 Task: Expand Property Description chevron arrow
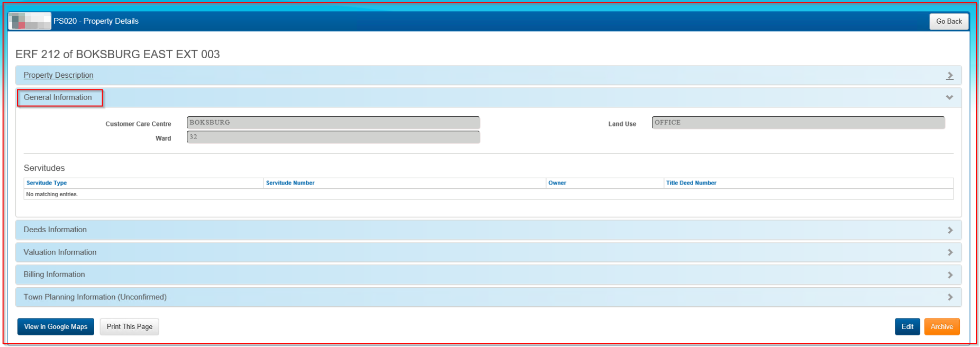click(x=950, y=76)
